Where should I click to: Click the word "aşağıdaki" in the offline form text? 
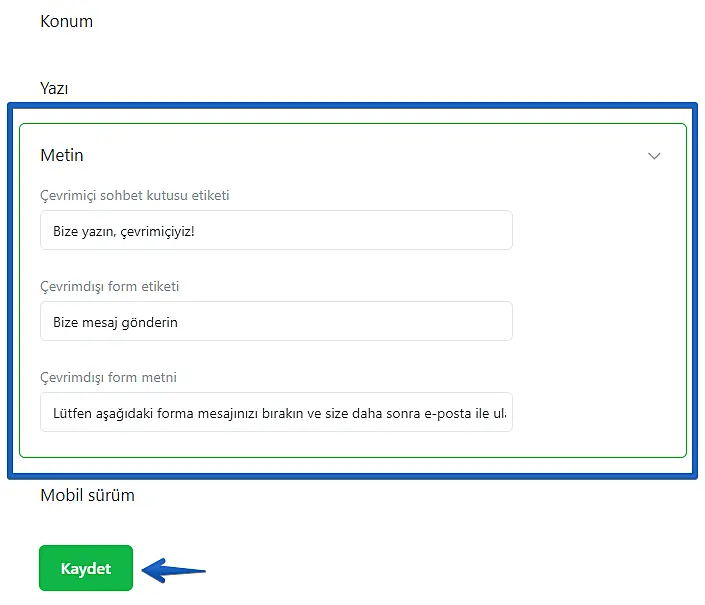tap(120, 413)
